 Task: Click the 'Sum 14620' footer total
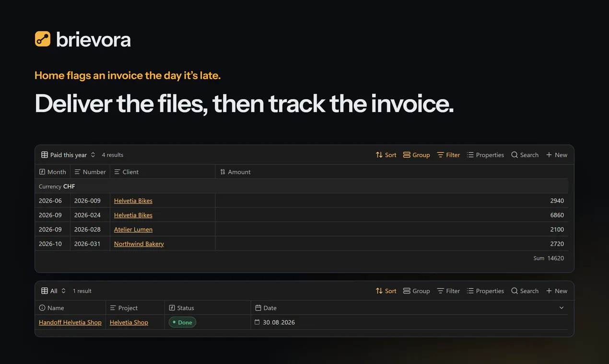pyautogui.click(x=549, y=258)
